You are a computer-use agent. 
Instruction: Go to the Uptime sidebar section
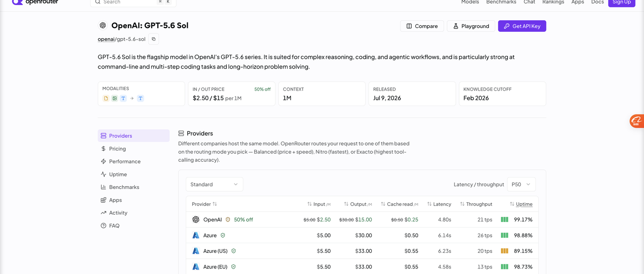tap(133, 174)
